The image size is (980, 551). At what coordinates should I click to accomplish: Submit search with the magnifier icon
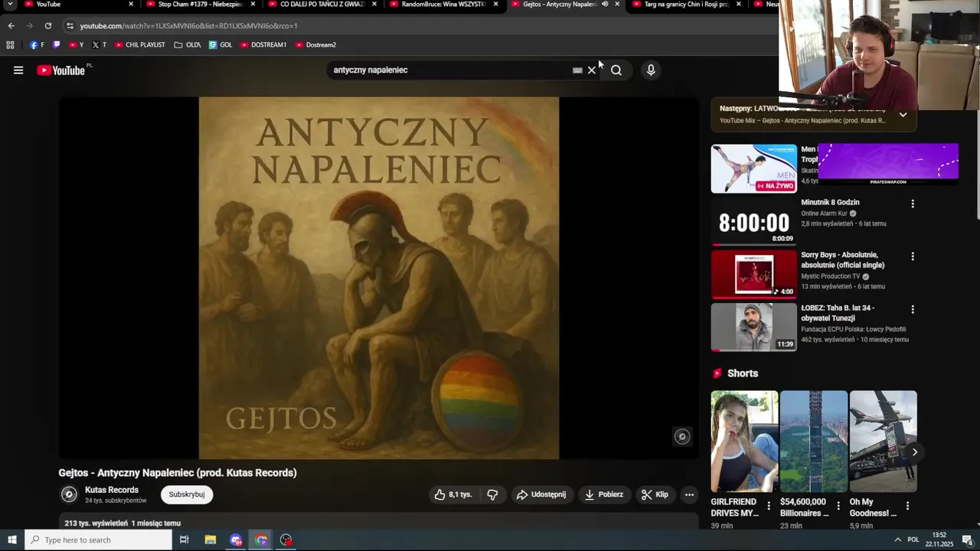click(616, 70)
